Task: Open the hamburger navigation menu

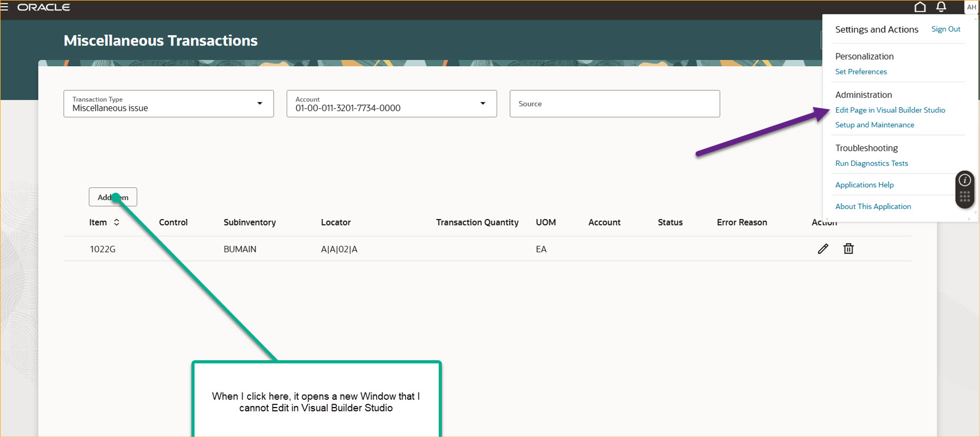Action: 4,7
